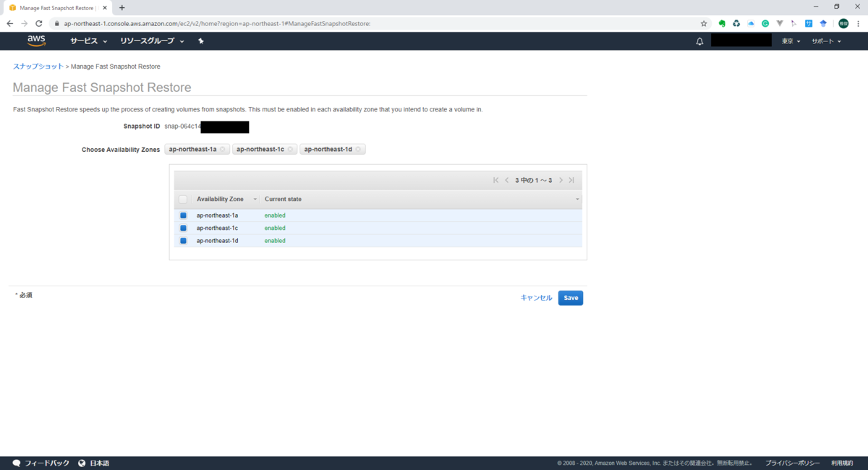Open the Current state column dropdown arrow
Image resolution: width=868 pixels, height=470 pixels.
click(577, 200)
